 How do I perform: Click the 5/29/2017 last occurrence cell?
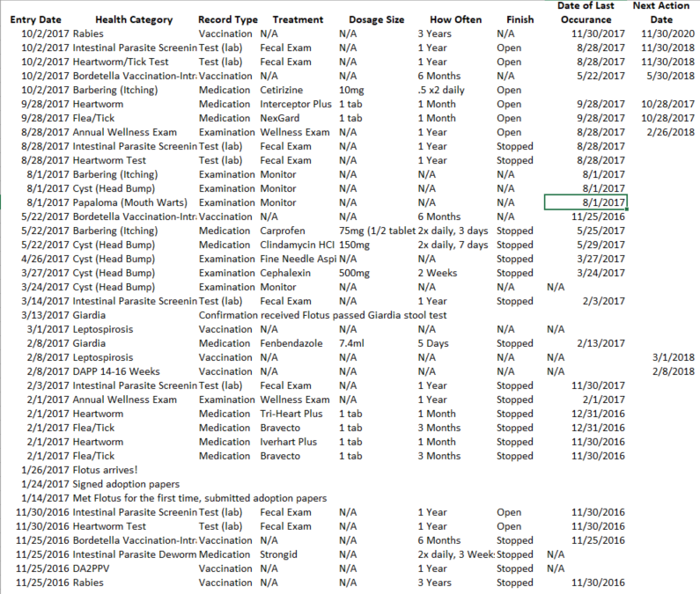coord(601,245)
